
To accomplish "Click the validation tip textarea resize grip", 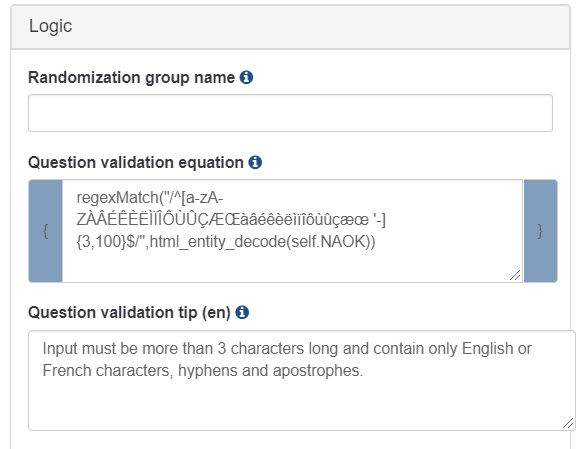I will [568, 423].
